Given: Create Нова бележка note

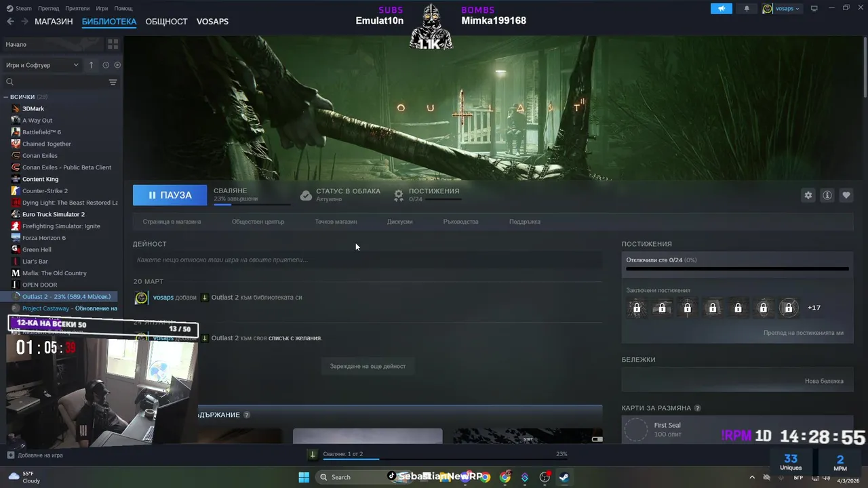Looking at the screenshot, I should click(x=824, y=381).
